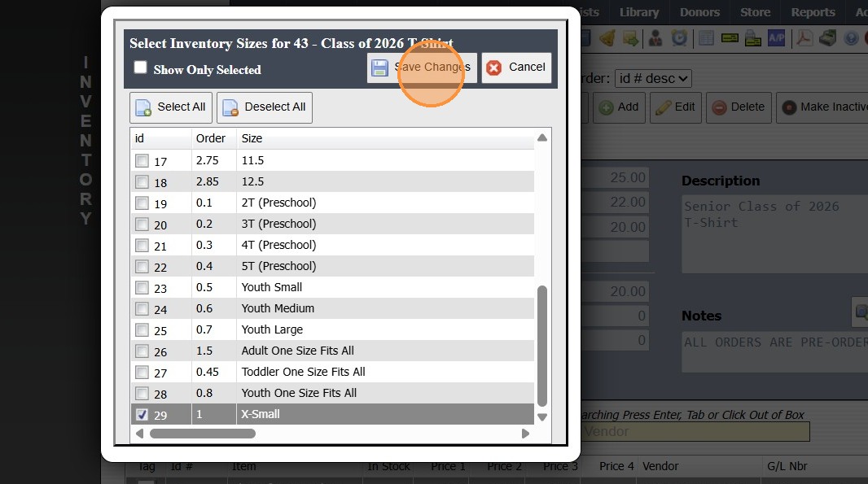Click the Vendor column header in the background table

click(x=660, y=466)
